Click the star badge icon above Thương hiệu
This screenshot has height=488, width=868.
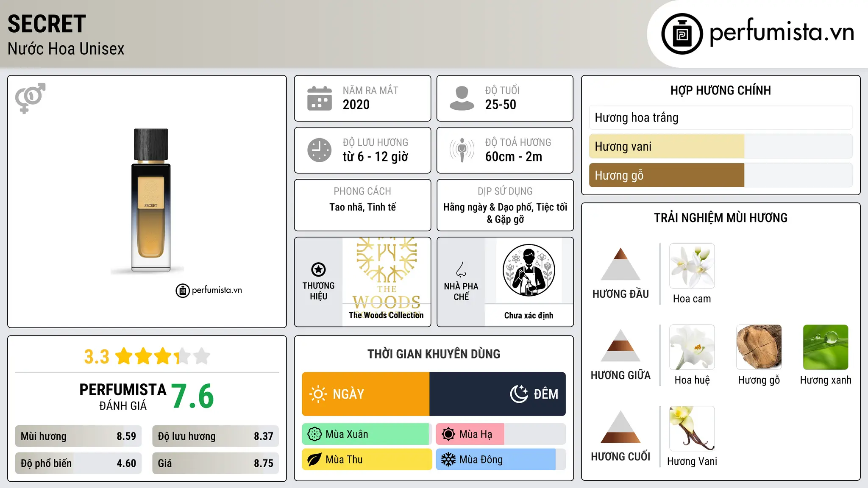(318, 269)
